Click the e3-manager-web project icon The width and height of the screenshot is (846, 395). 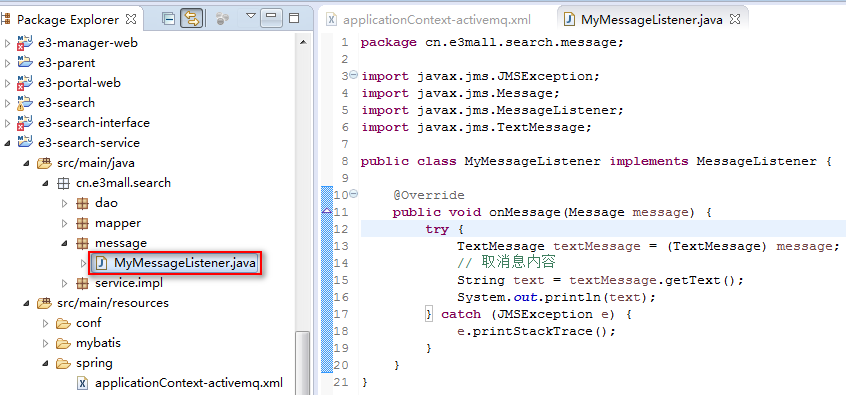pos(25,43)
